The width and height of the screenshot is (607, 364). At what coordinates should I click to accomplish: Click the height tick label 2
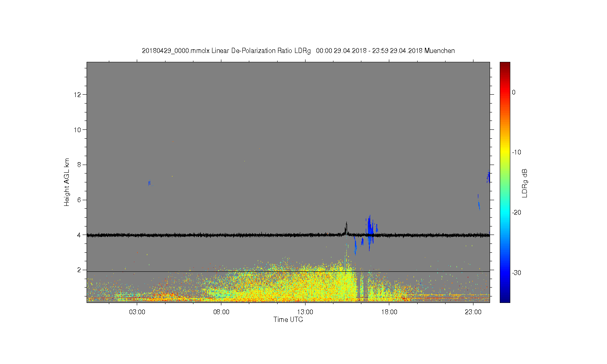pyautogui.click(x=80, y=270)
